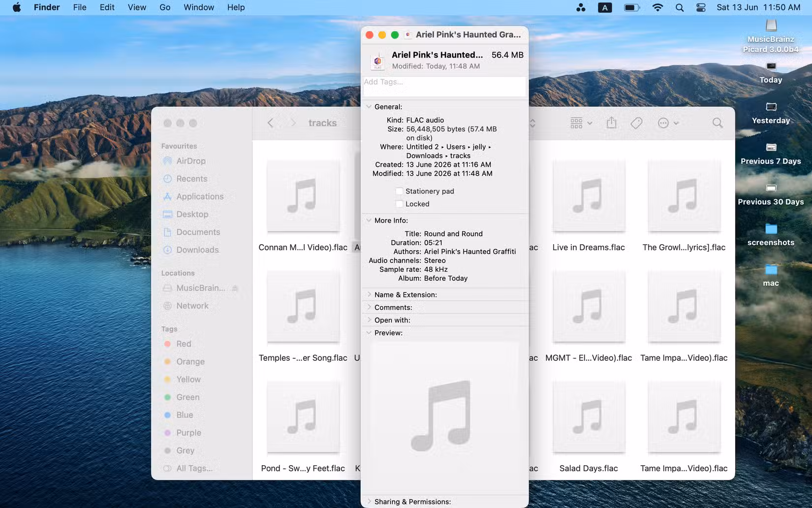Open the Help menu
The height and width of the screenshot is (508, 812).
pos(236,7)
